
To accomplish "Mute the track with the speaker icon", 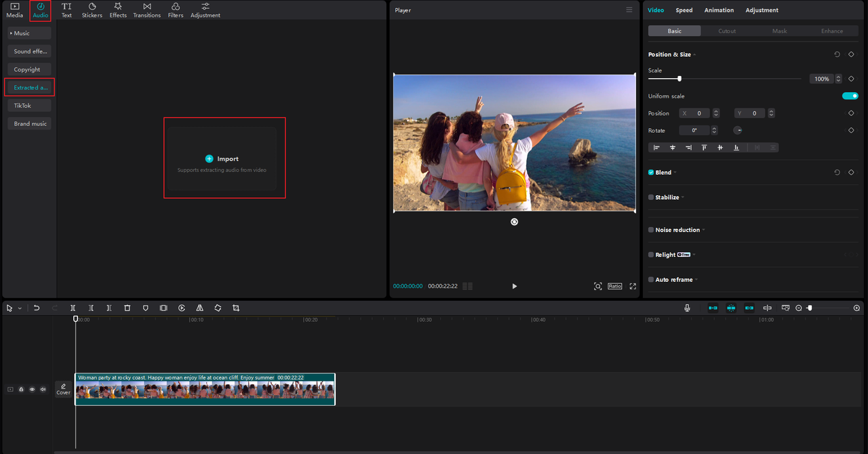I will click(43, 390).
